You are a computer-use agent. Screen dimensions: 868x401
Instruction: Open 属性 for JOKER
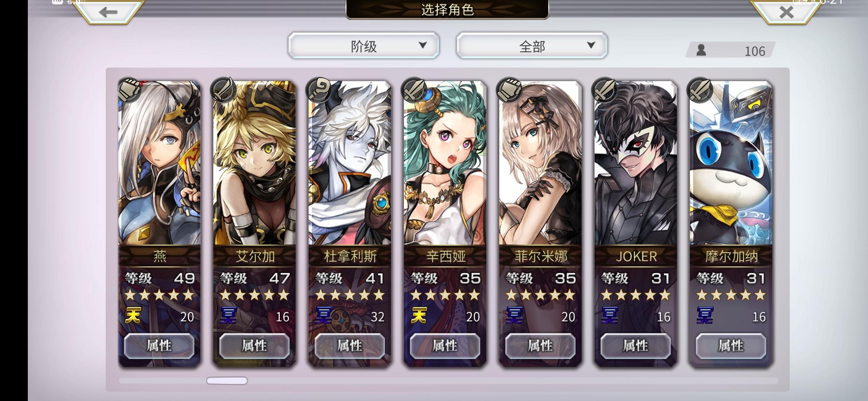(635, 346)
